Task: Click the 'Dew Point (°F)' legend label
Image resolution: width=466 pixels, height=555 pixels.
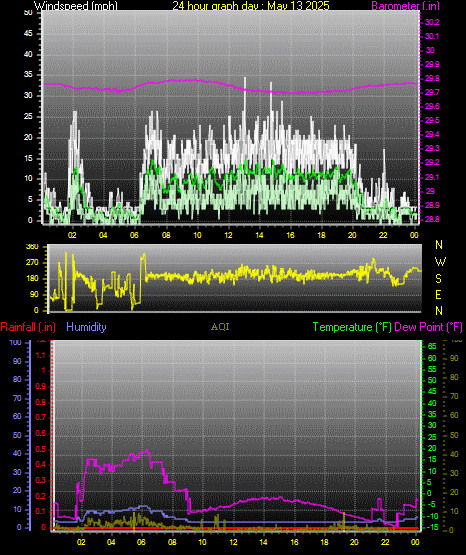Action: point(428,327)
